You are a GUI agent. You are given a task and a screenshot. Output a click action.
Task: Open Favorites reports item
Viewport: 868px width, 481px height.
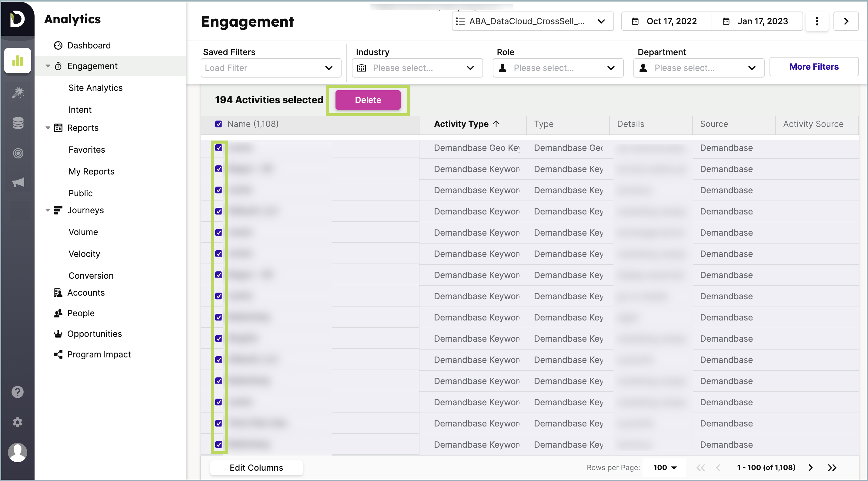(x=87, y=150)
